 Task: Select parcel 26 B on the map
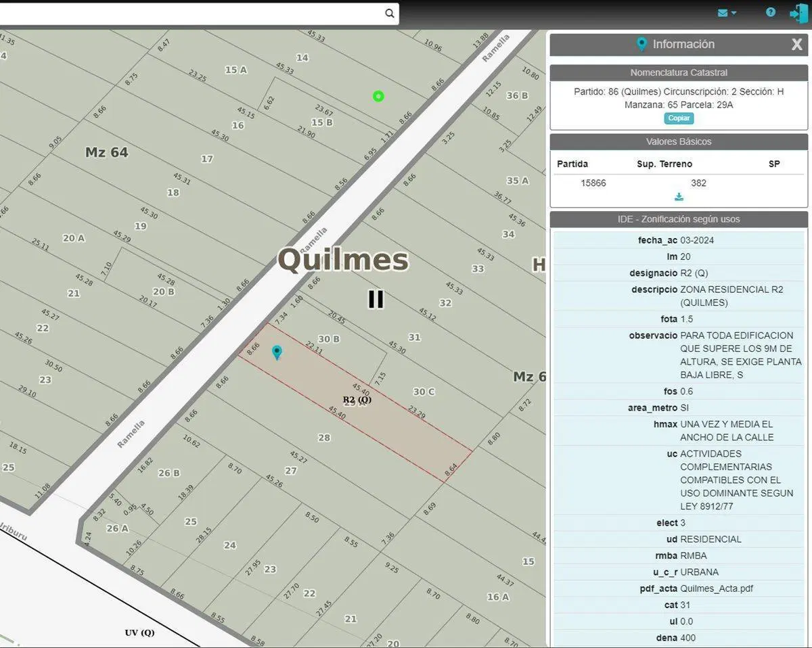coord(169,473)
